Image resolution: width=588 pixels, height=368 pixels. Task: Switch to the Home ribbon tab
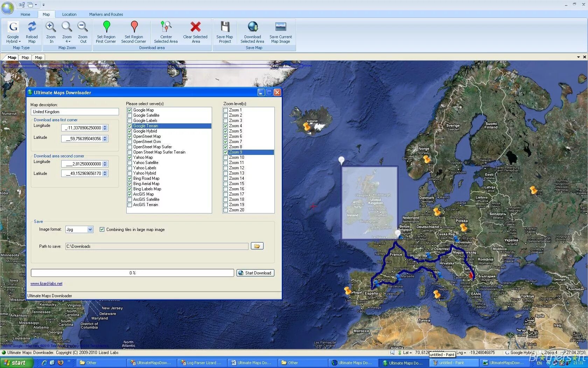pyautogui.click(x=25, y=14)
